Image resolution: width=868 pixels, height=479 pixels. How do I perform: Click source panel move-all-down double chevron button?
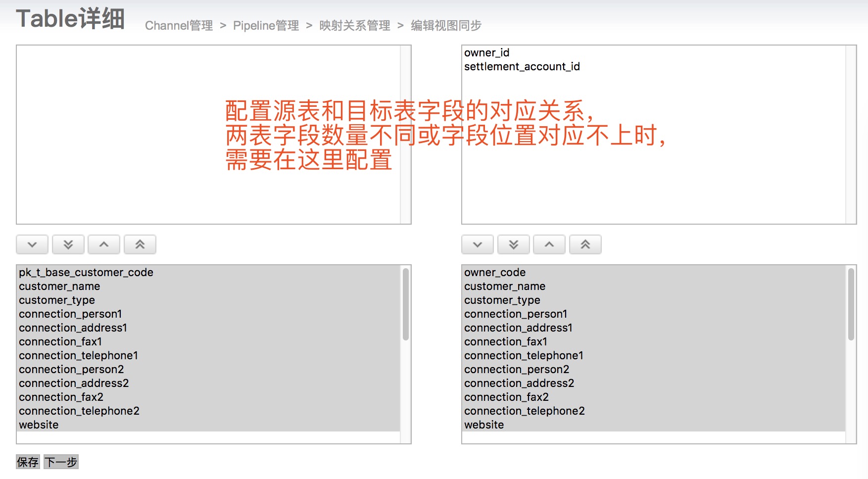pos(68,244)
